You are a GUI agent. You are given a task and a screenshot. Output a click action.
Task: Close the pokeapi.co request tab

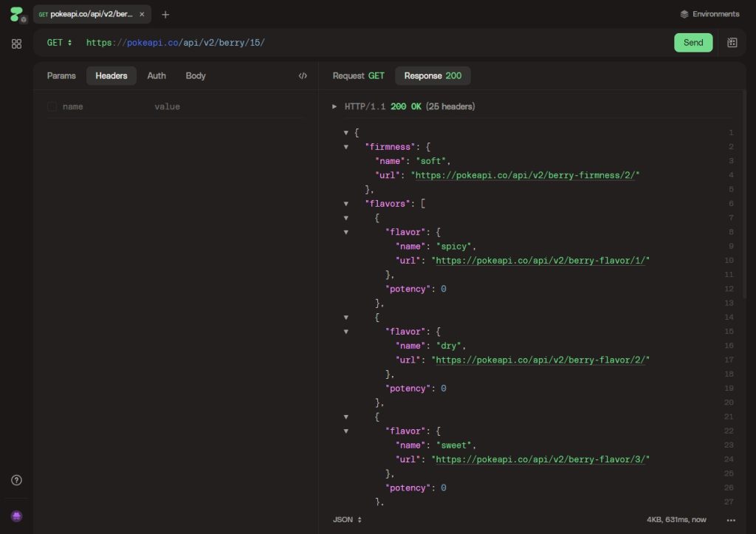pos(142,14)
